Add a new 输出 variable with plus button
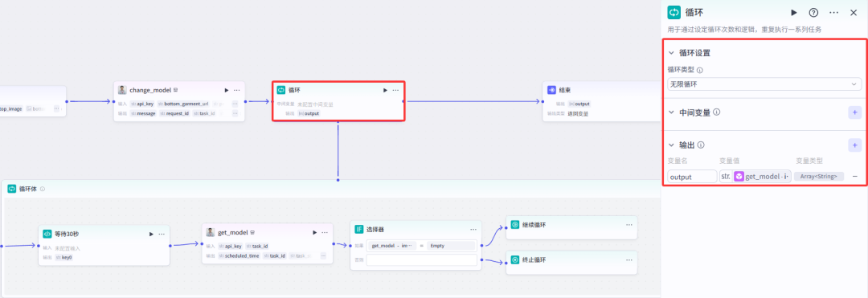Image resolution: width=868 pixels, height=298 pixels. (x=854, y=145)
